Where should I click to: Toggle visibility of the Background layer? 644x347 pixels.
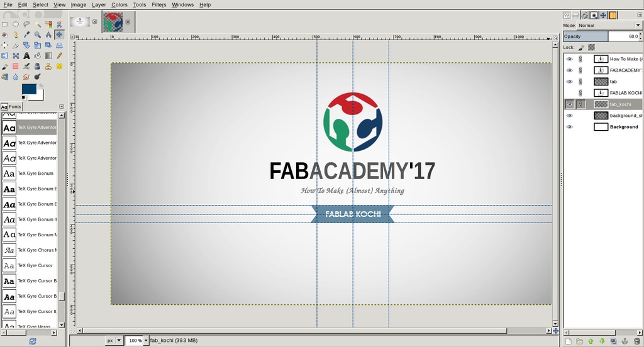[569, 127]
